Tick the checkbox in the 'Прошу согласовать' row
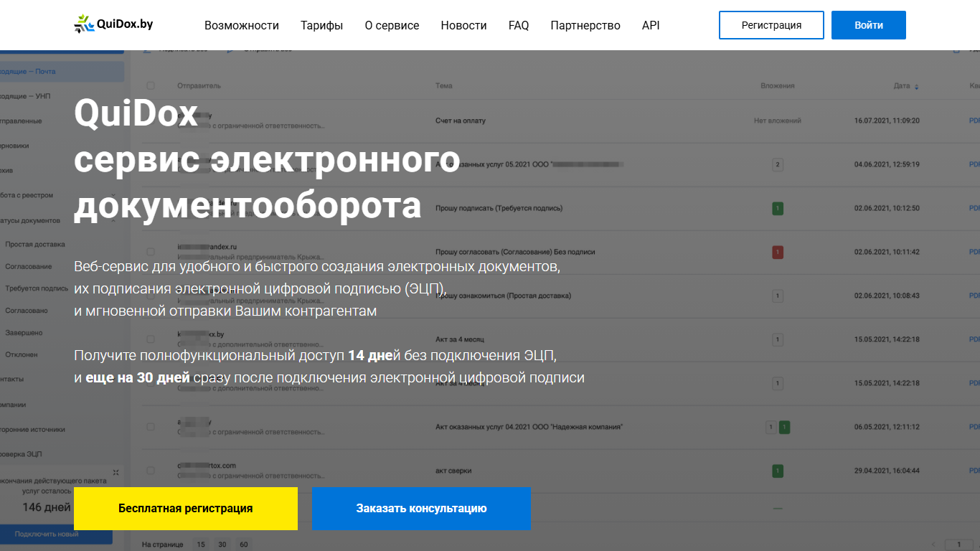980x551 pixels. (x=151, y=252)
